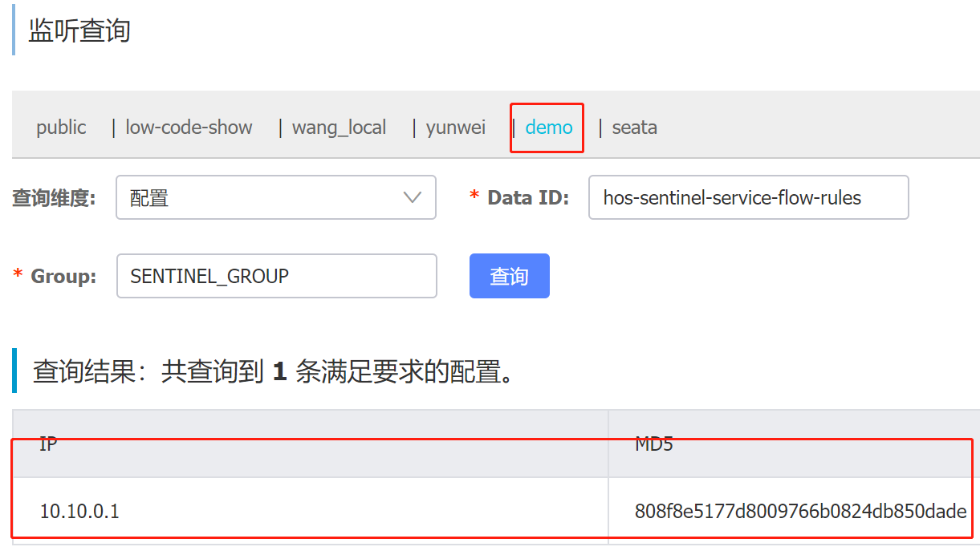Focus the Data ID input field
The width and height of the screenshot is (980, 555).
coord(748,198)
